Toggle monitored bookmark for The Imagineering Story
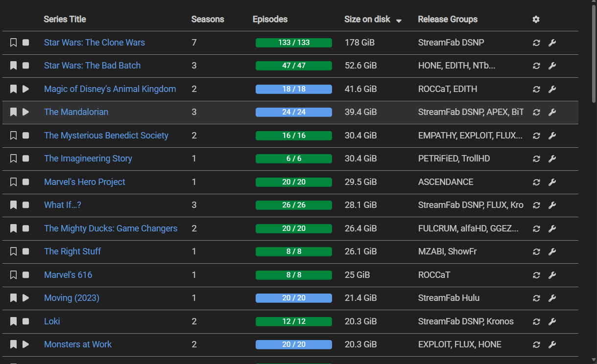This screenshot has width=597, height=364. tap(14, 159)
